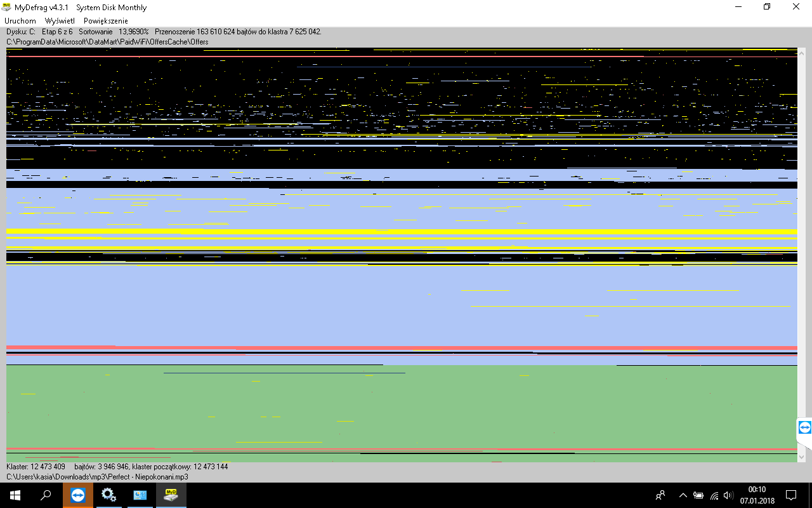Open taskbar search magnifier
The image size is (812, 508).
[x=46, y=495]
